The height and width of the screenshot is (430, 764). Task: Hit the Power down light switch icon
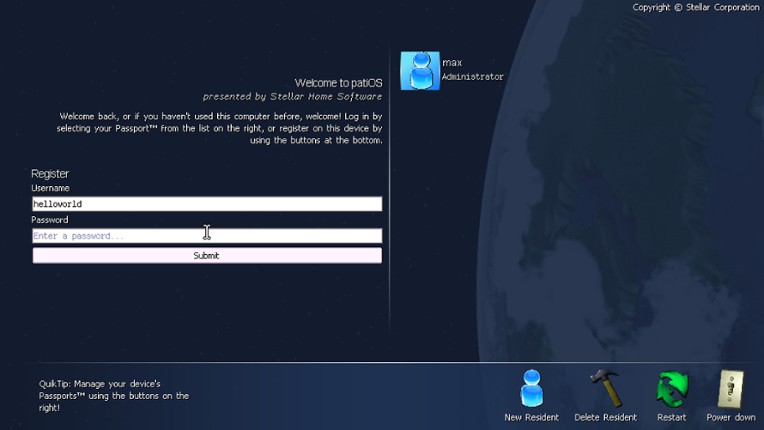pos(731,389)
